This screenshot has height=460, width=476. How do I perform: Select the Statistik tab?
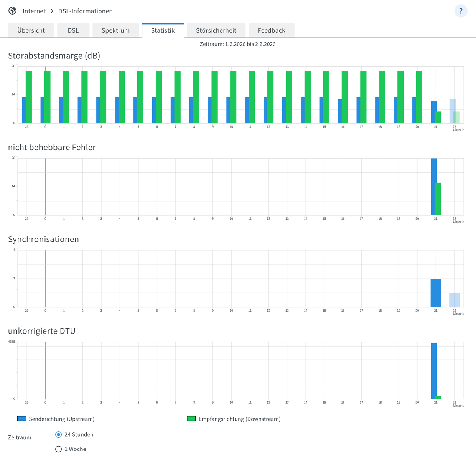[x=163, y=30]
